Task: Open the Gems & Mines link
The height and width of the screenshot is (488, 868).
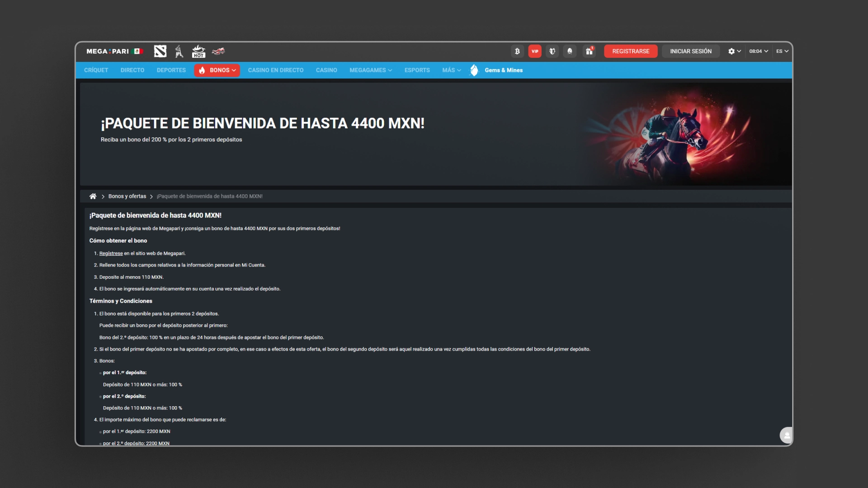Action: (x=504, y=70)
